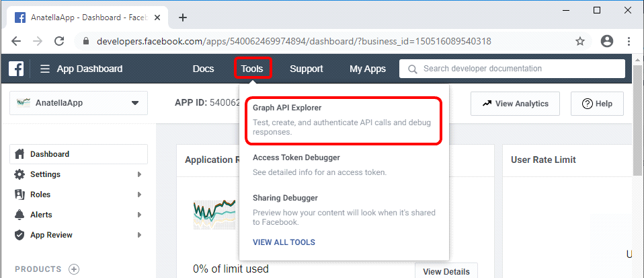Viewport: 644px width, 278px height.
Task: Click the View Analytics button
Action: click(516, 104)
